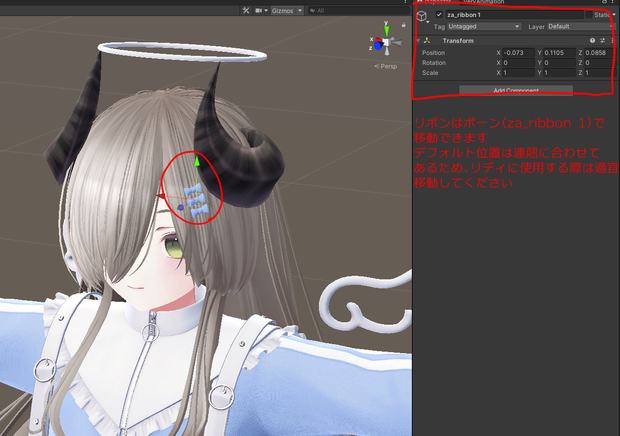Expand the Gizmos dropdown arrow
The width and height of the screenshot is (620, 436).
300,11
